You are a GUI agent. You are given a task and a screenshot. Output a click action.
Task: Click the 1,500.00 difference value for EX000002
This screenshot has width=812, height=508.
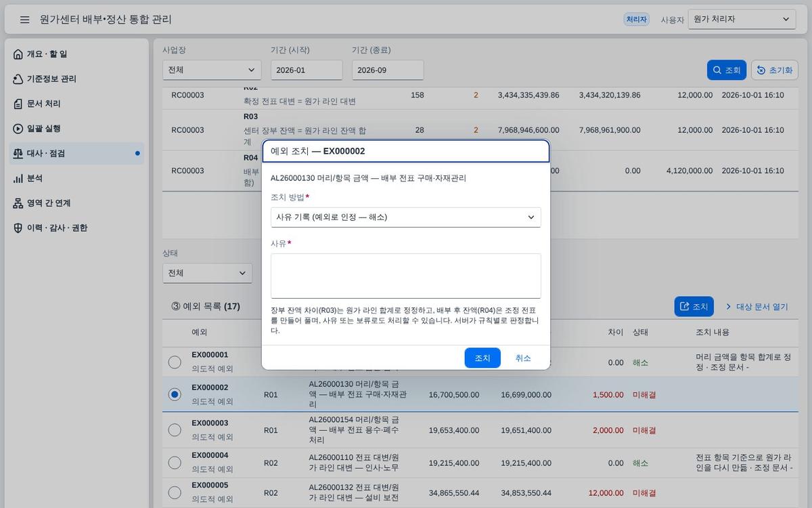coord(608,394)
